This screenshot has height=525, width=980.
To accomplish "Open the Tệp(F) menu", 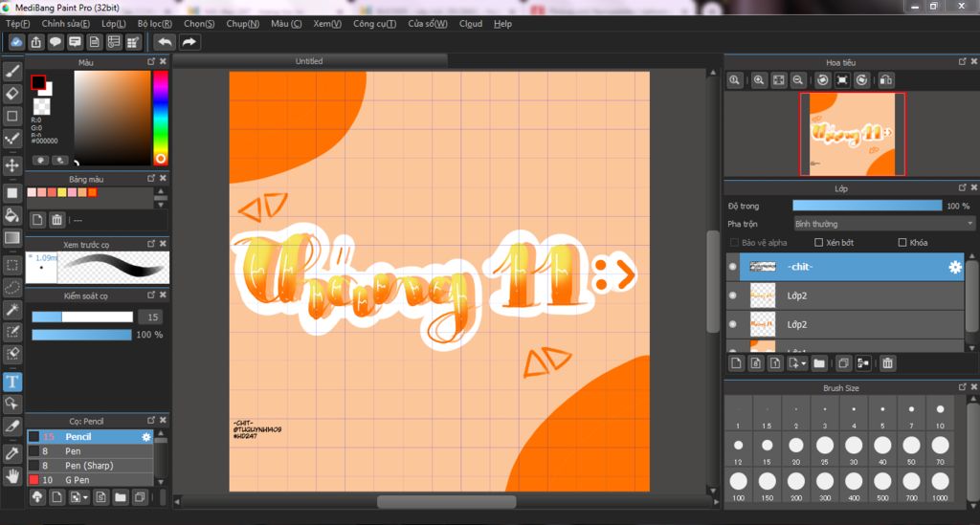I will (x=17, y=24).
